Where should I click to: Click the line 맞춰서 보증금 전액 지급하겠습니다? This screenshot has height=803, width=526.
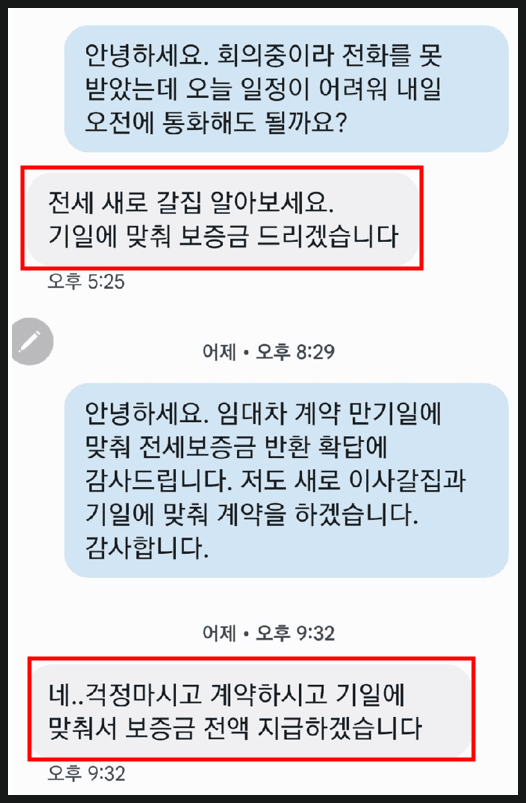[235, 728]
